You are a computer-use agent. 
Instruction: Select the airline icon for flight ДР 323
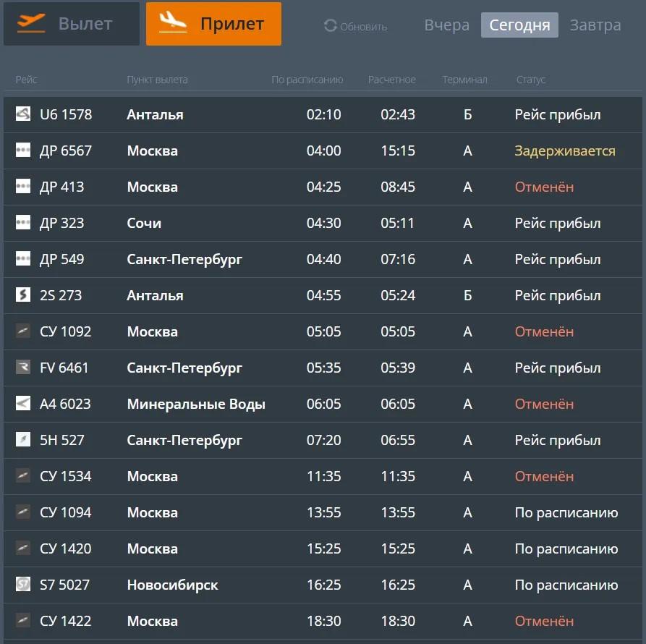23,222
